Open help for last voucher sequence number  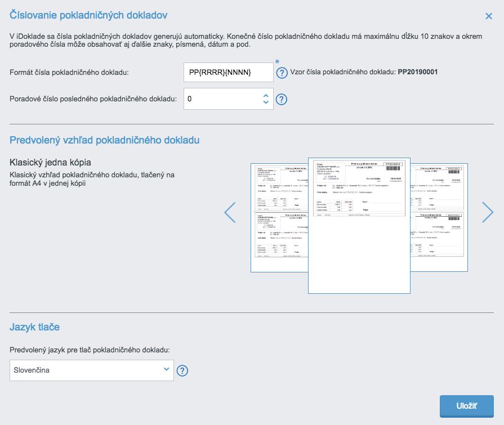coord(282,100)
